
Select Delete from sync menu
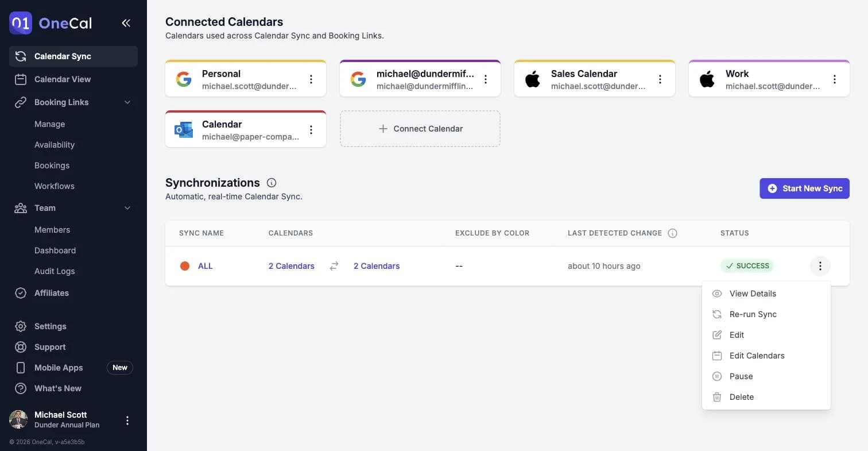[x=766, y=397]
